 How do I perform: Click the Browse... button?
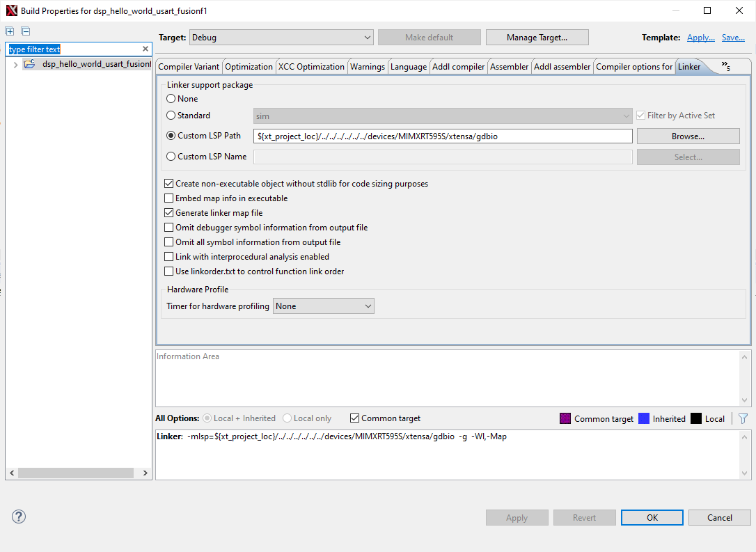coord(688,136)
